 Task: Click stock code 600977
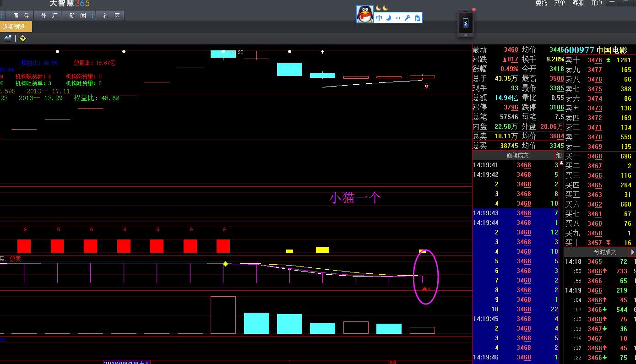579,50
